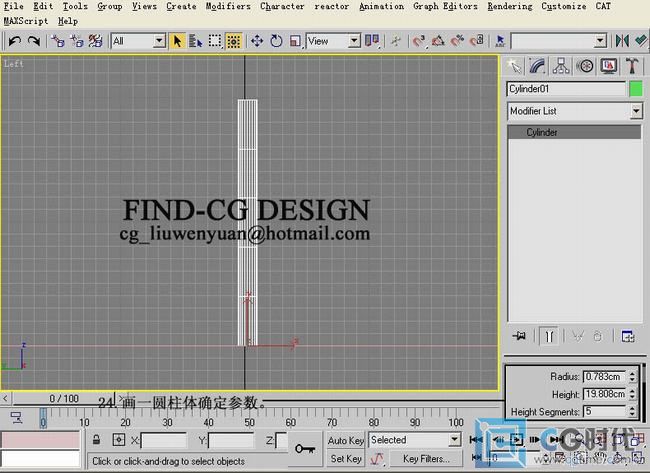Select the Cylinder entry in modifier stack
This screenshot has width=650, height=473.
(574, 132)
